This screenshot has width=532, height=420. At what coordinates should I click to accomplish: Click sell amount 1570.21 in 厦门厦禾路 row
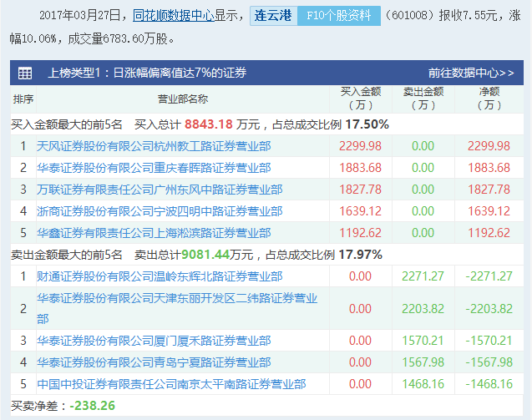(x=423, y=341)
